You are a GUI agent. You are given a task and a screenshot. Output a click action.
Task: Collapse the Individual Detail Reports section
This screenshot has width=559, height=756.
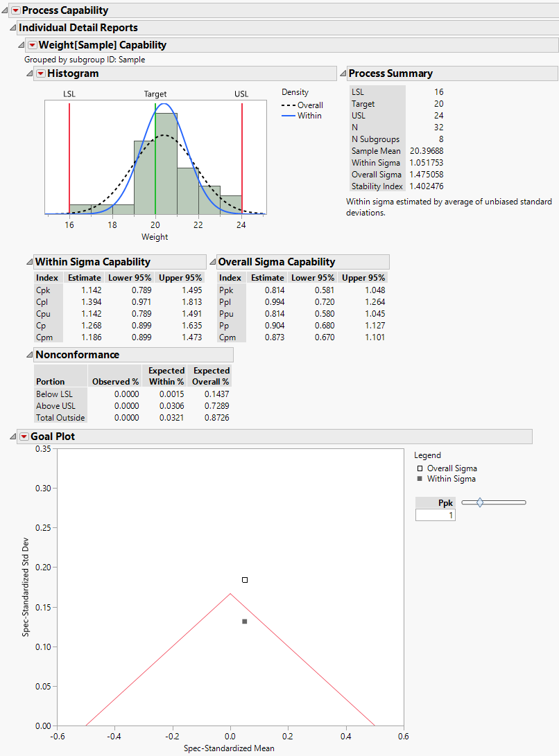(x=12, y=27)
